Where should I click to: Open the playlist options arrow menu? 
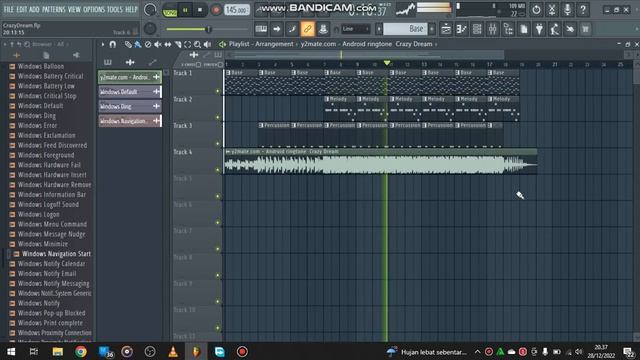click(x=102, y=44)
